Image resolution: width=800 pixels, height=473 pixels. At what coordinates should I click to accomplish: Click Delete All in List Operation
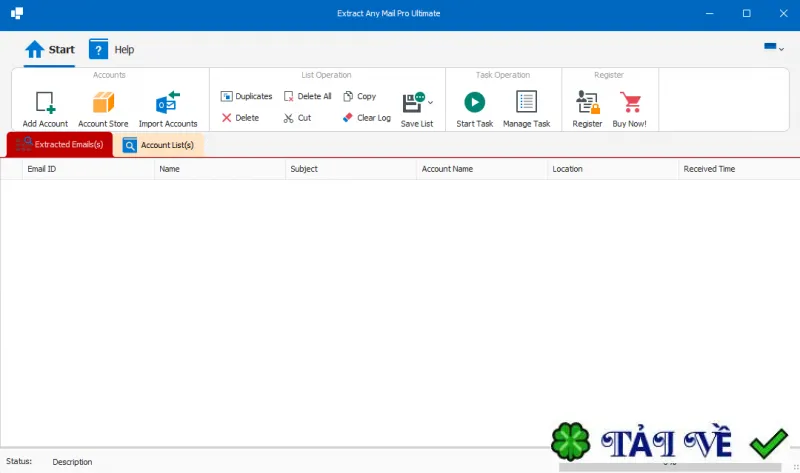(308, 96)
